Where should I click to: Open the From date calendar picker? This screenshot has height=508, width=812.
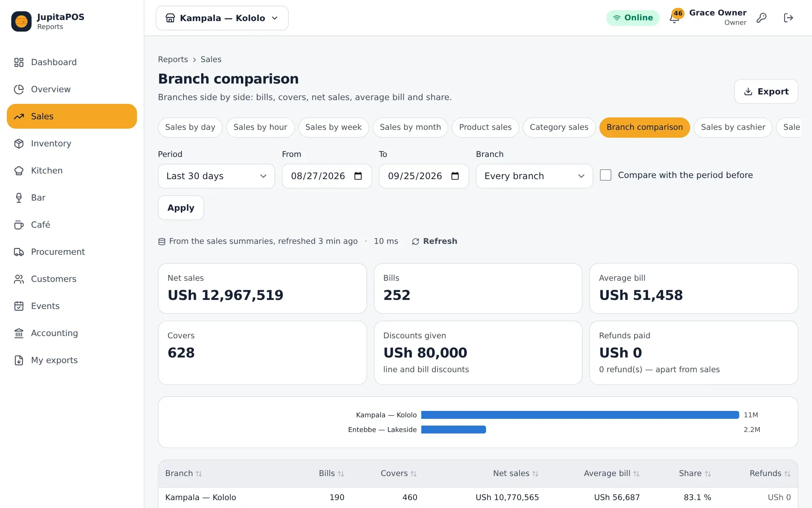click(358, 176)
